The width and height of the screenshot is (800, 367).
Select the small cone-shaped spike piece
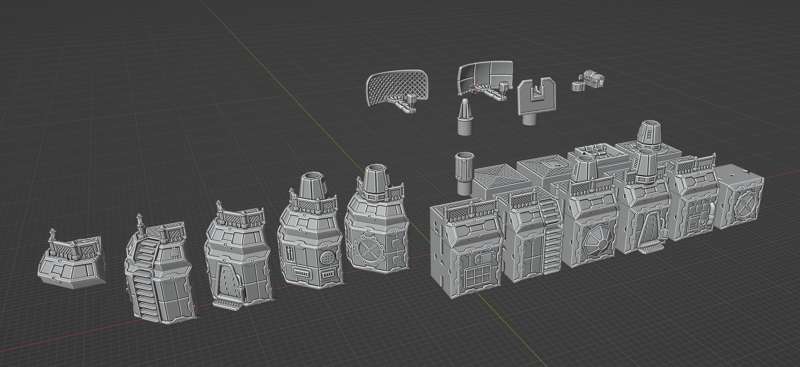tap(465, 117)
